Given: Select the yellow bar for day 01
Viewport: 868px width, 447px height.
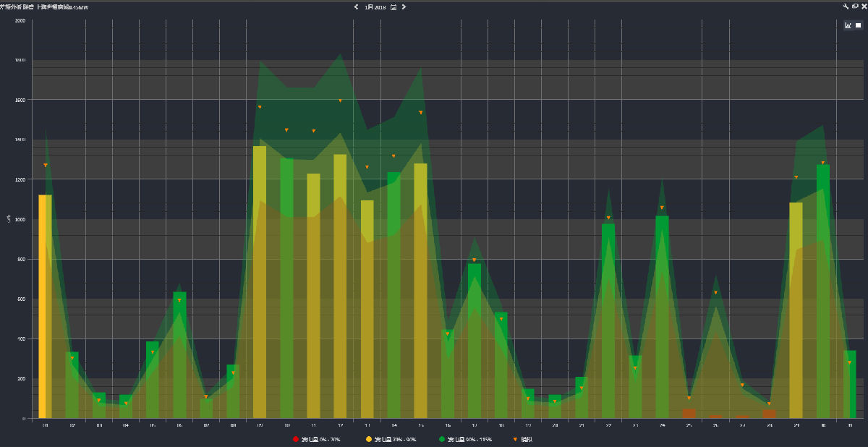Looking at the screenshot, I should [x=45, y=307].
